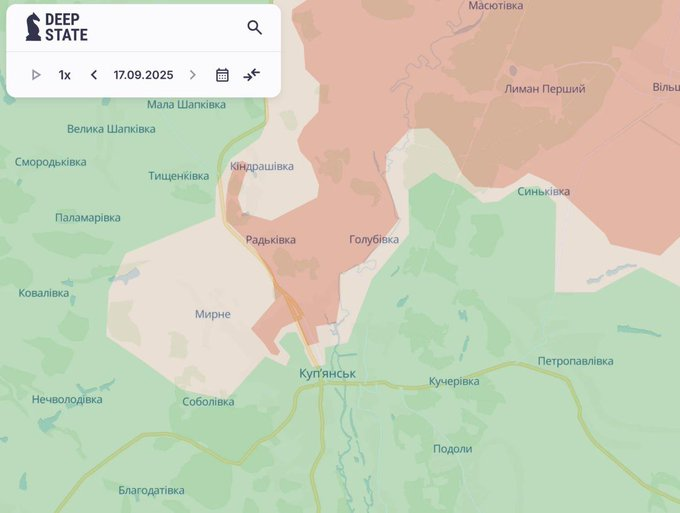Click the Кіндрашівка map label
Screen dimensions: 680x513
[x=262, y=166]
